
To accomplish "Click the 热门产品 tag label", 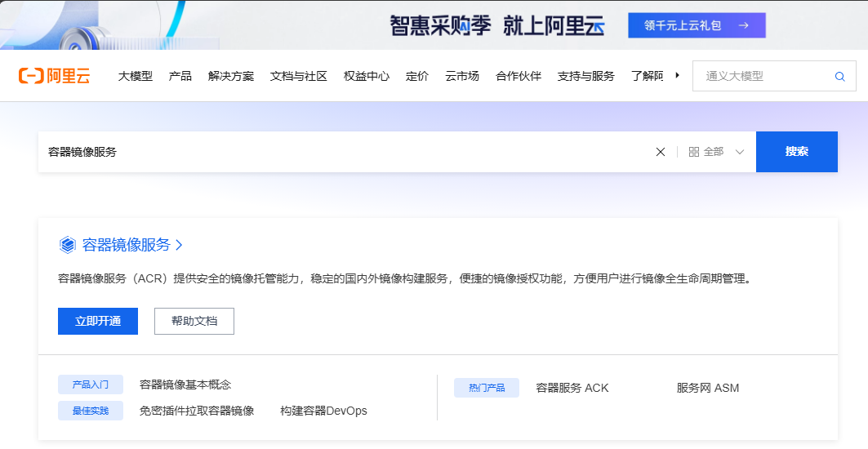I will [487, 388].
